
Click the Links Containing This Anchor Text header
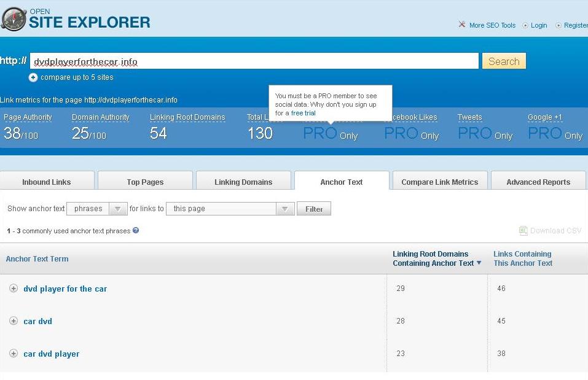523,258
